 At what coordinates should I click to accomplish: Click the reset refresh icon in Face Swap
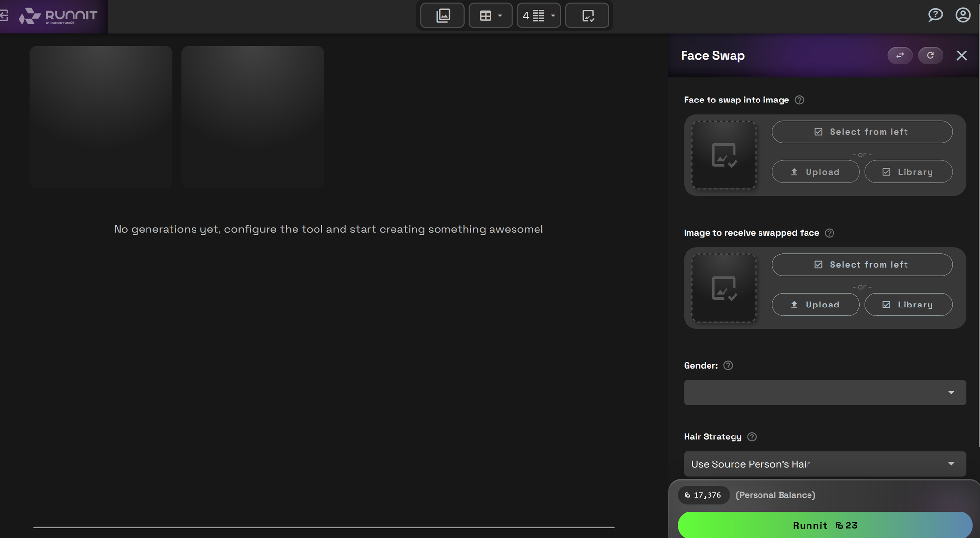[x=930, y=55]
